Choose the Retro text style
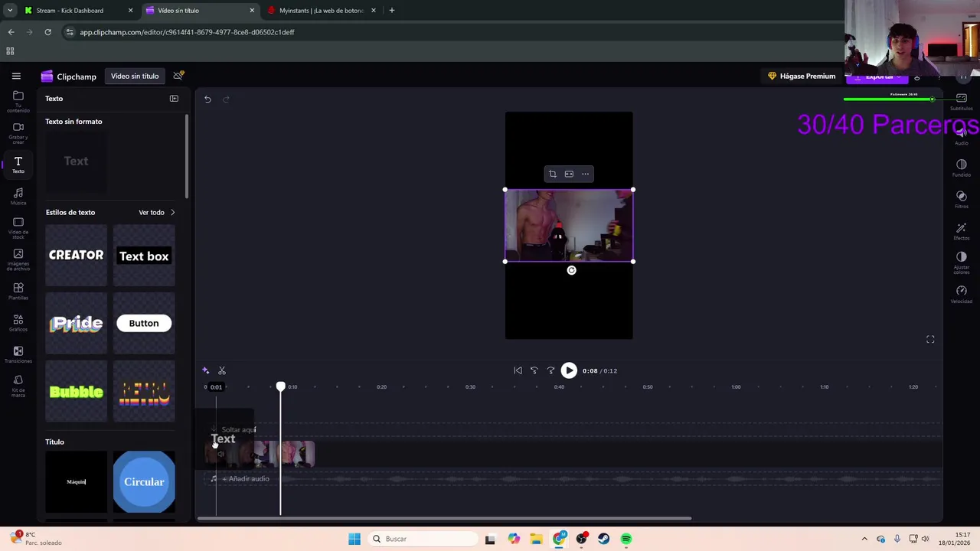The image size is (980, 551). [x=144, y=391]
